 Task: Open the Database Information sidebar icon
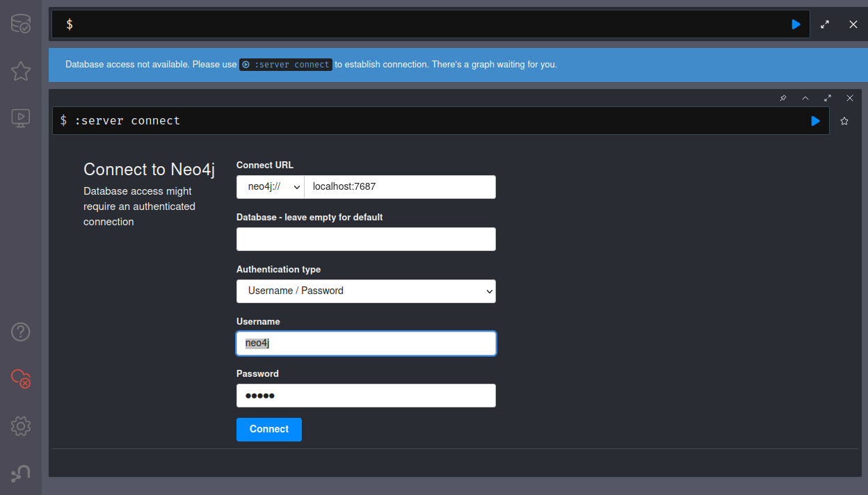click(x=20, y=25)
